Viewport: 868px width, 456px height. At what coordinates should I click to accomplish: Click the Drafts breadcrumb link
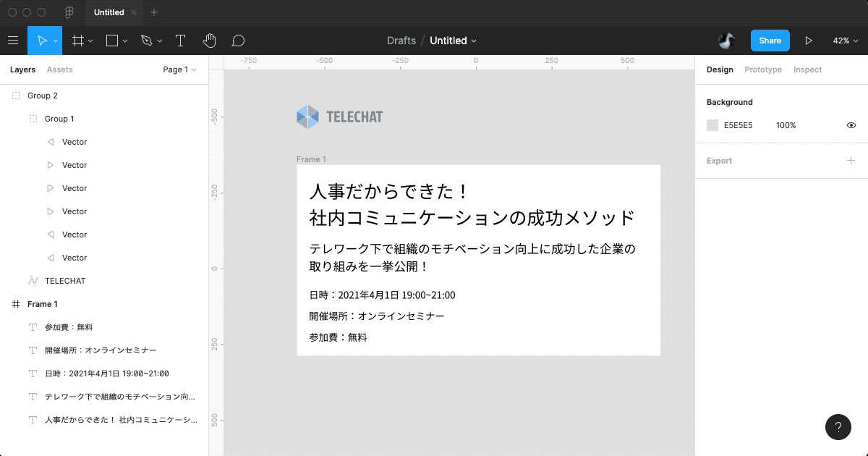[x=401, y=41]
